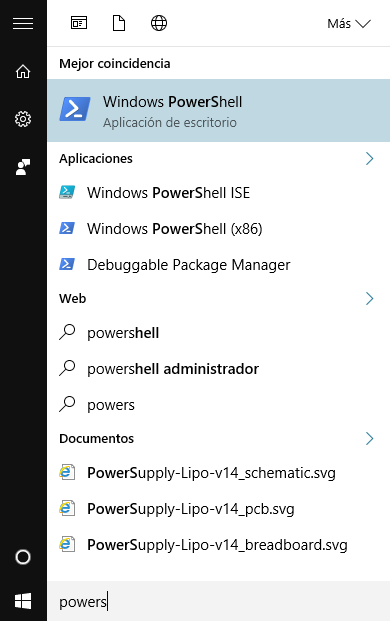
Task: Click the Windows Start logo
Action: click(x=23, y=601)
